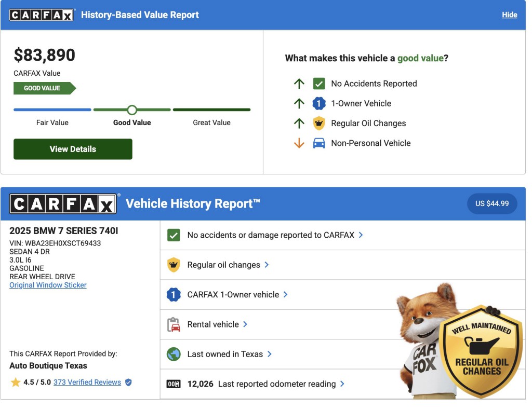The image size is (532, 409).
Task: Click the gold star rating icon
Action: click(x=16, y=383)
